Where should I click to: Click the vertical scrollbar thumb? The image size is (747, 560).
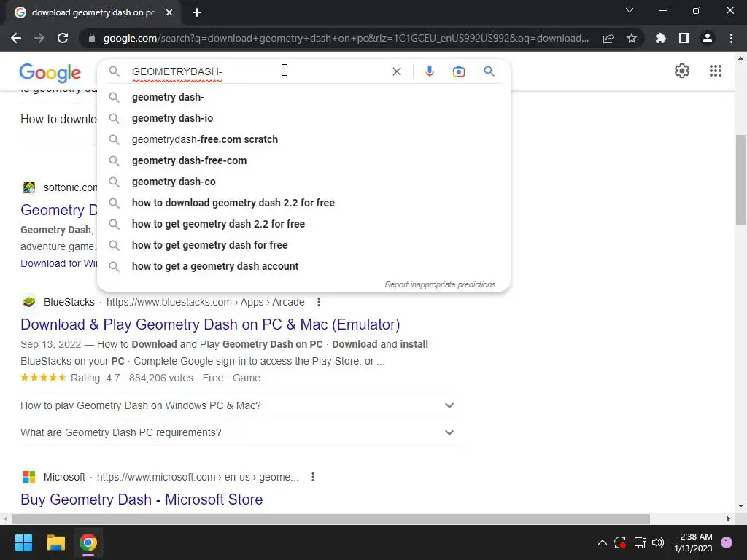coord(740,179)
